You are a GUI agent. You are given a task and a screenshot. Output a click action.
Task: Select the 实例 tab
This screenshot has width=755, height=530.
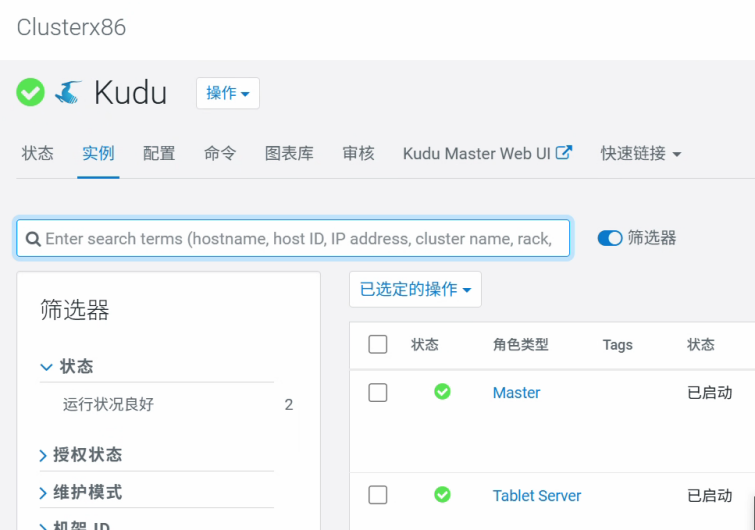pyautogui.click(x=98, y=154)
